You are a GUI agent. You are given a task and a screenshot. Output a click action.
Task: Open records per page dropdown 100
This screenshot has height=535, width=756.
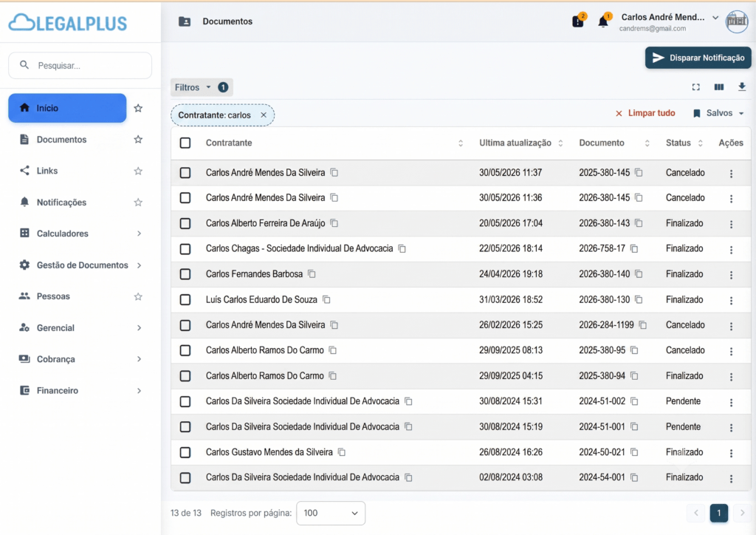point(331,513)
